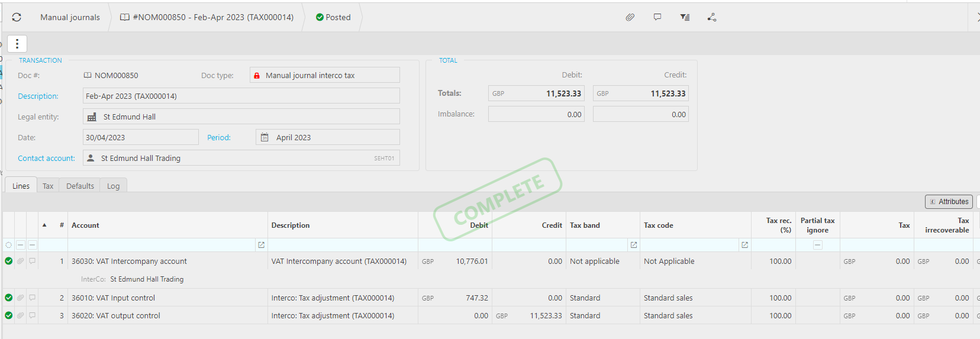This screenshot has width=980, height=339.
Task: Open the comments speech bubble in header
Action: tap(657, 17)
